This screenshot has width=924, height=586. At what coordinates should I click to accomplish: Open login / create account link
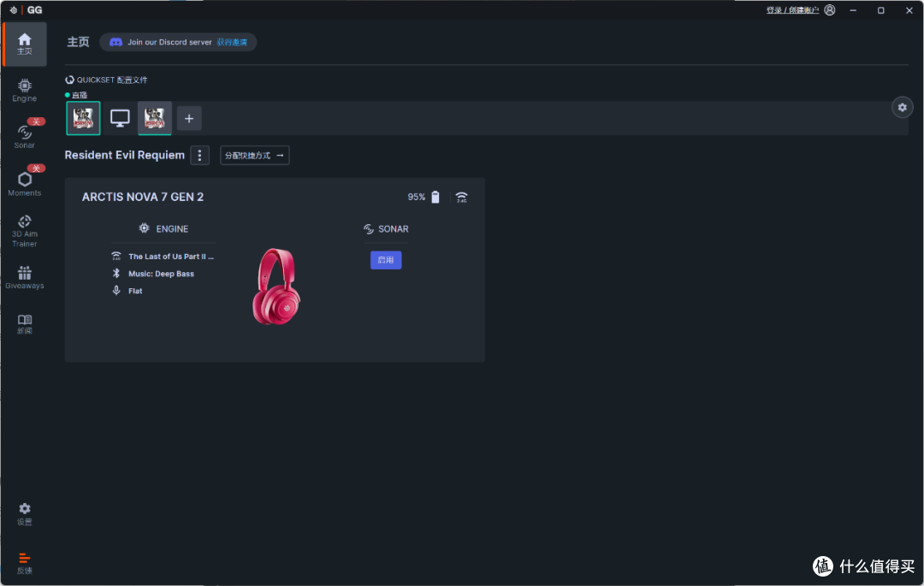point(792,10)
